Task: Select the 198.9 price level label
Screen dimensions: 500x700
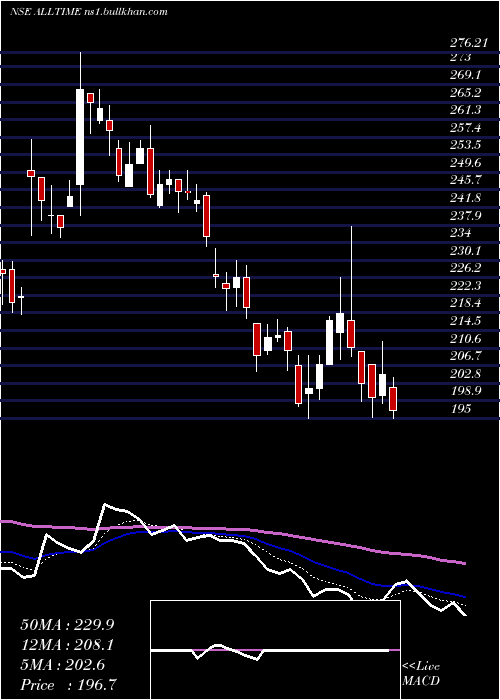Action: (465, 391)
